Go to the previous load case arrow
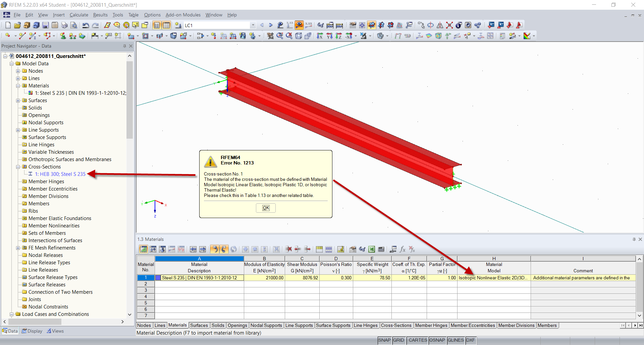Screen dimensions: 644x345 tap(262, 25)
